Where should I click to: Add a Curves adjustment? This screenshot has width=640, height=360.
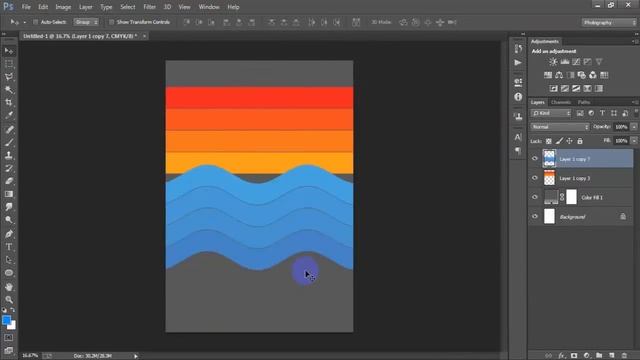click(576, 62)
